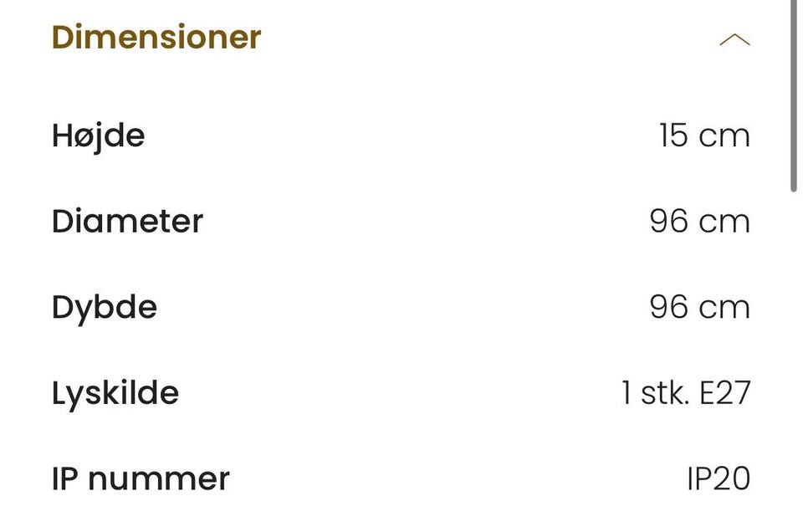Click the number 15 in the Højde row
Screen dimensions: 803x532
point(673,136)
